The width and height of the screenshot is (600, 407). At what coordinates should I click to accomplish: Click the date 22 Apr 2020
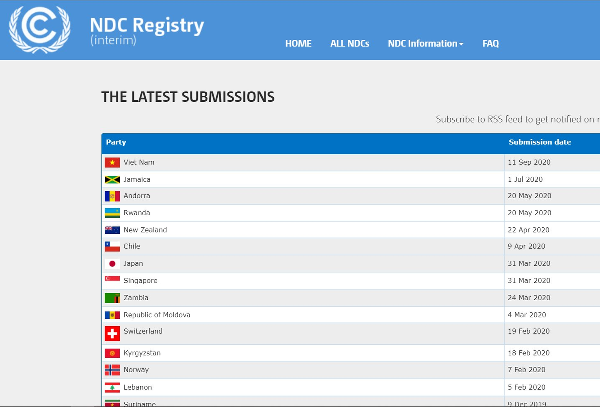[x=528, y=230]
